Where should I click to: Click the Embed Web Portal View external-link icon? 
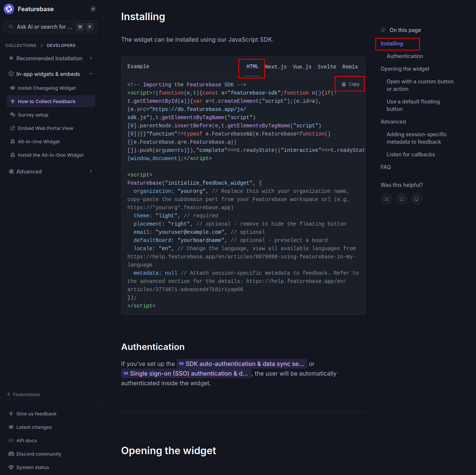13,128
